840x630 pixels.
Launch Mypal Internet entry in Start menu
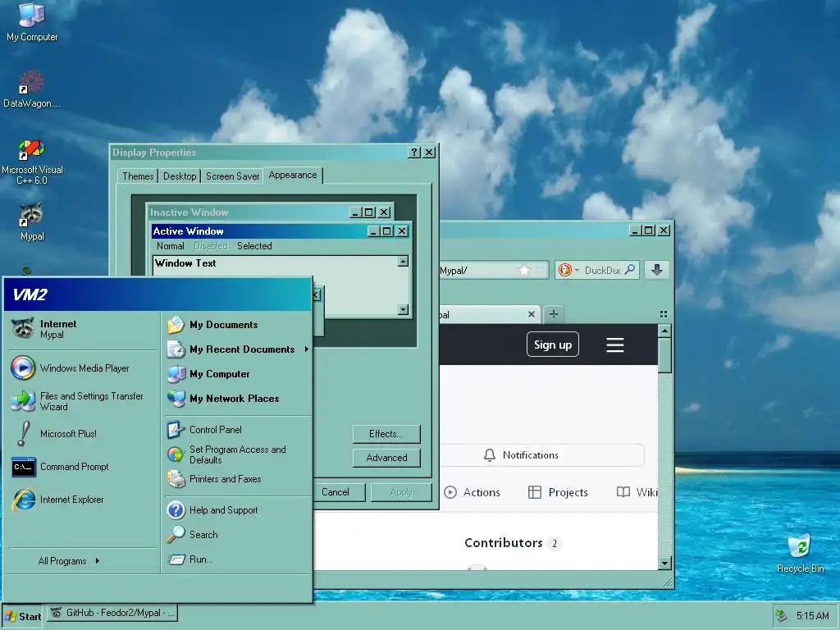click(x=80, y=329)
